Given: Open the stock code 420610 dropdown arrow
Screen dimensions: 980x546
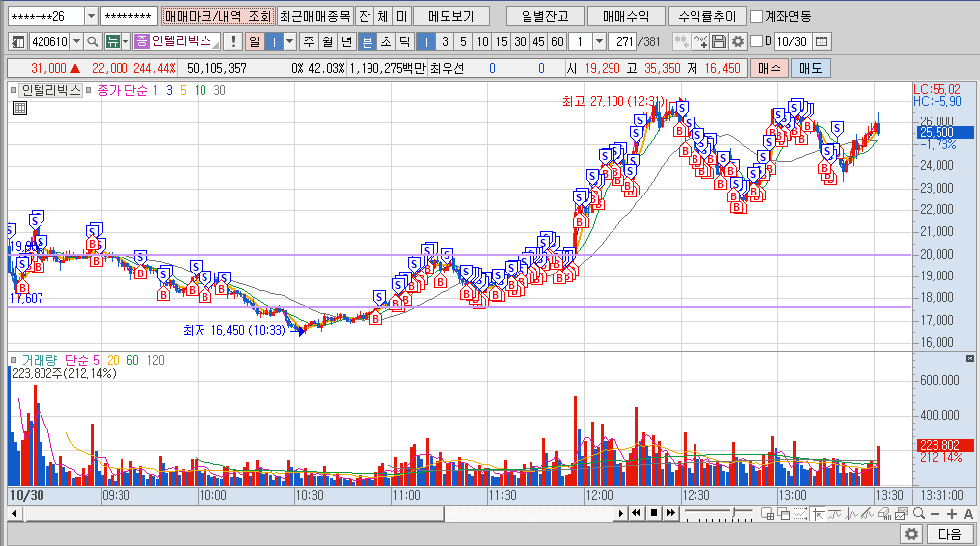Looking at the screenshot, I should pyautogui.click(x=76, y=41).
